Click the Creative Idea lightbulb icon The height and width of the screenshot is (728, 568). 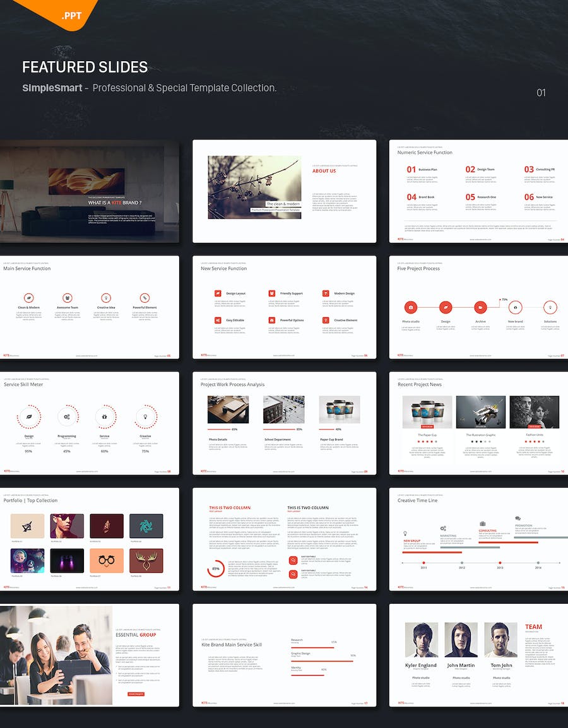(x=106, y=298)
